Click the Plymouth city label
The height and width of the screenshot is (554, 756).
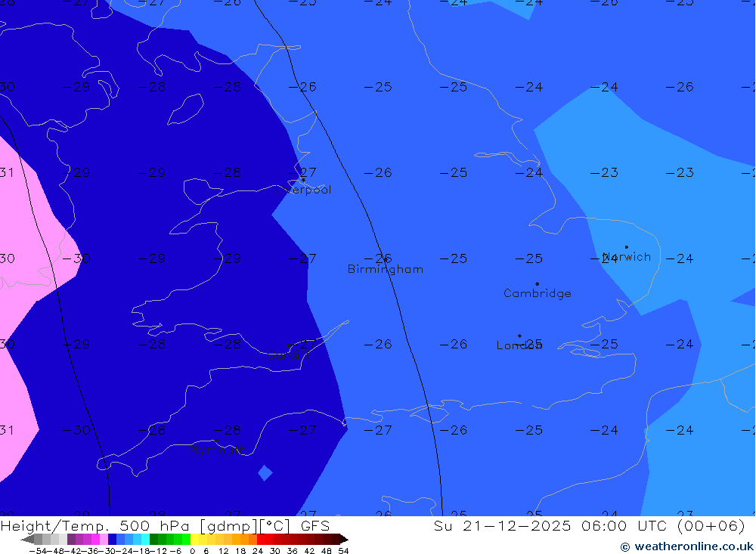click(x=216, y=450)
